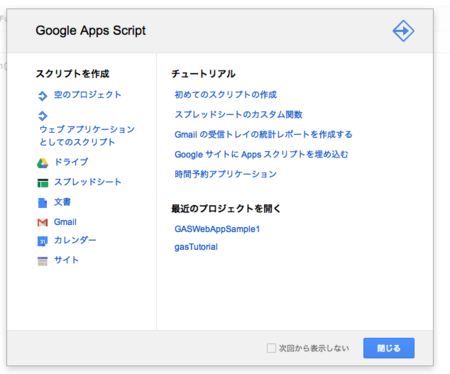Choose ウェブ アプリケーションとしてのスクリプト template
This screenshot has width=450, height=374.
[87, 135]
